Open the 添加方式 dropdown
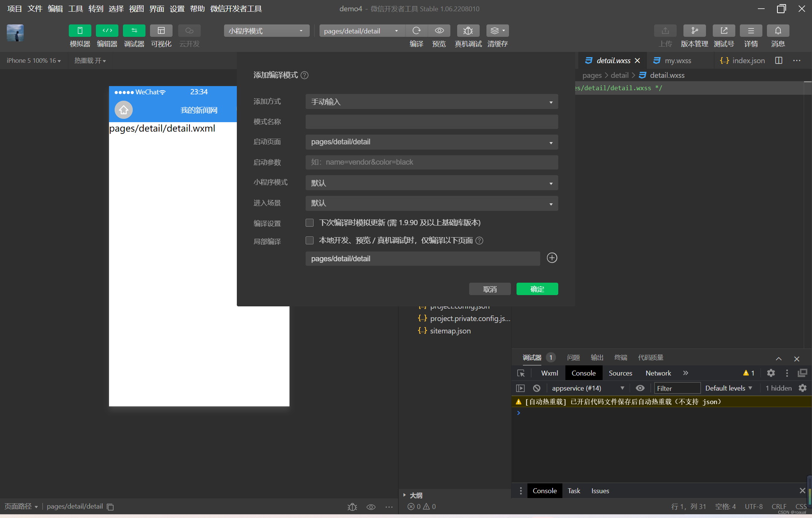 click(431, 102)
